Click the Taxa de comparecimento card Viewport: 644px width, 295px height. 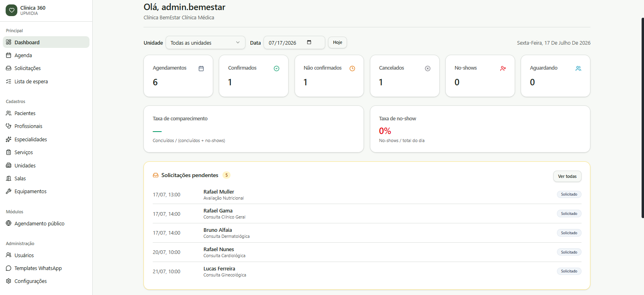(253, 129)
